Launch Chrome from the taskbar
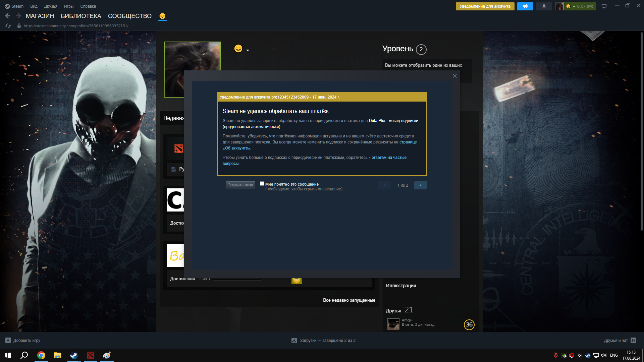Viewport: 644px width, 362px height. click(x=41, y=355)
